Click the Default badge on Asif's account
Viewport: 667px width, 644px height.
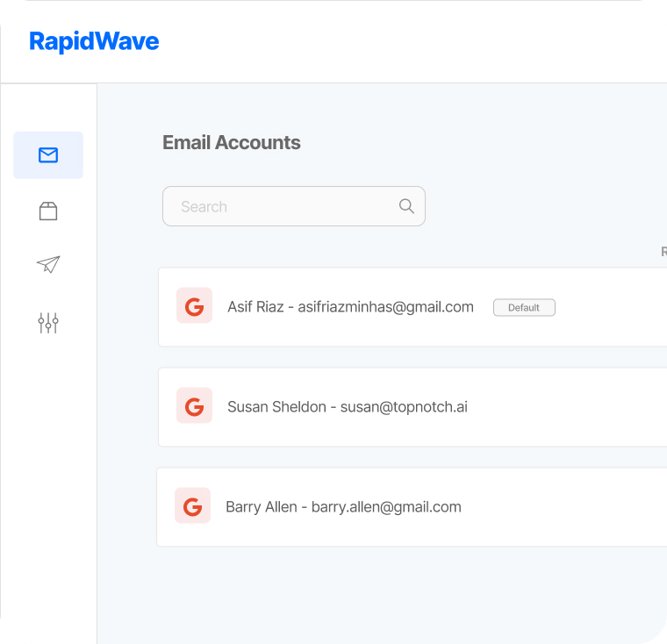(524, 307)
